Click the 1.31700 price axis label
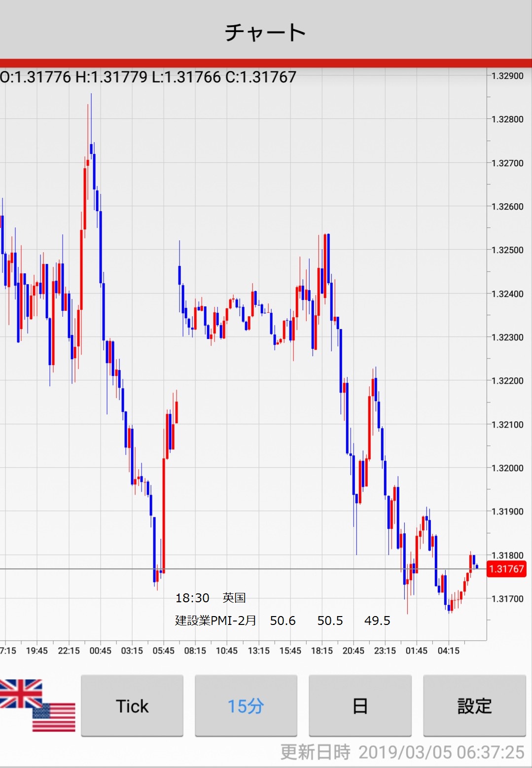The width and height of the screenshot is (532, 768). (x=507, y=599)
